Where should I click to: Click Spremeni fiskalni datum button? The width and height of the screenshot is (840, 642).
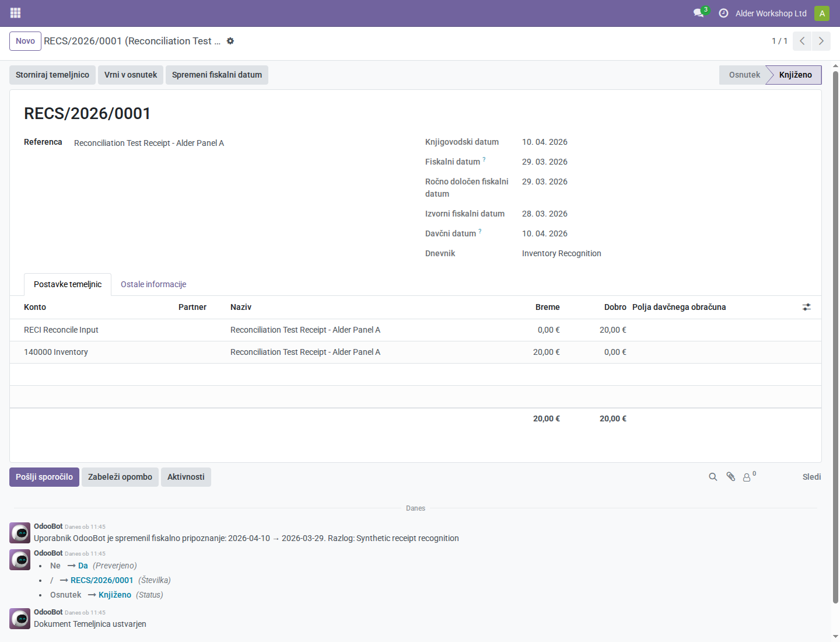pyautogui.click(x=217, y=75)
